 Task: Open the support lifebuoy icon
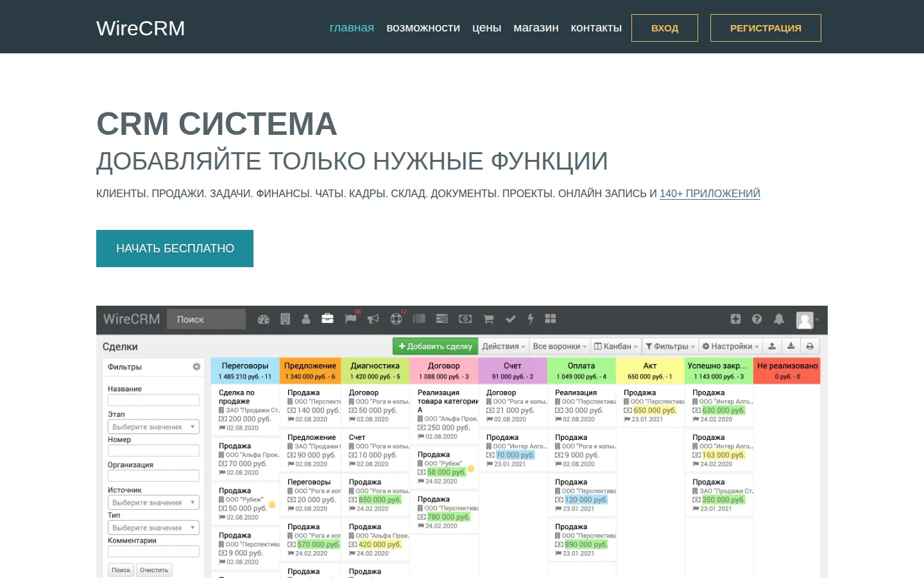pos(396,319)
